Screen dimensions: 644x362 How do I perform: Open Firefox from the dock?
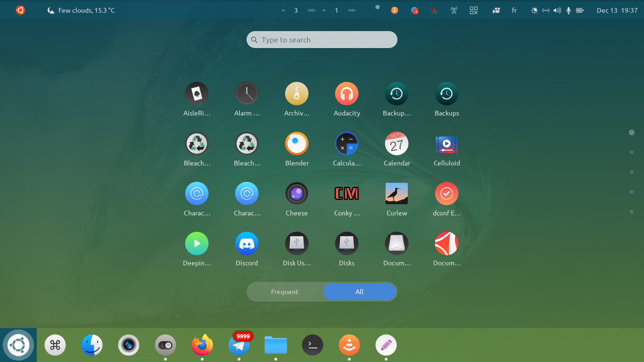pos(202,345)
